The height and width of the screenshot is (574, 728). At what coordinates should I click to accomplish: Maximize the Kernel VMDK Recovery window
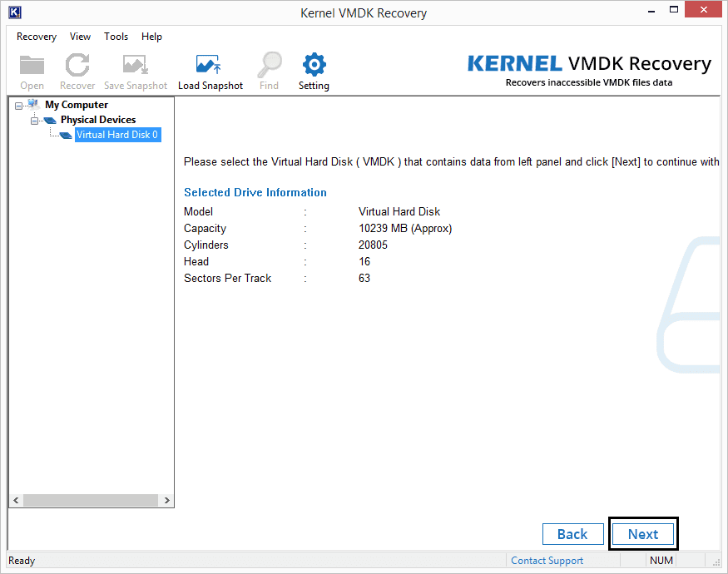click(674, 10)
